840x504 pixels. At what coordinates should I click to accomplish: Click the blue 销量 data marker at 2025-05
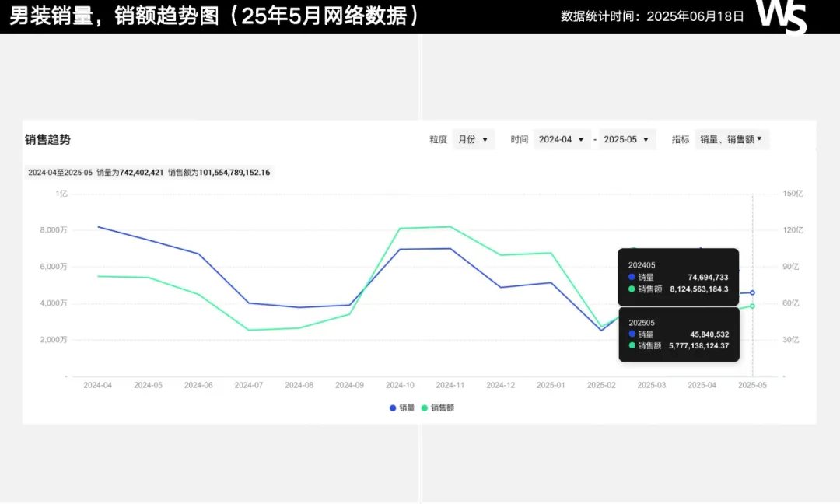(752, 292)
